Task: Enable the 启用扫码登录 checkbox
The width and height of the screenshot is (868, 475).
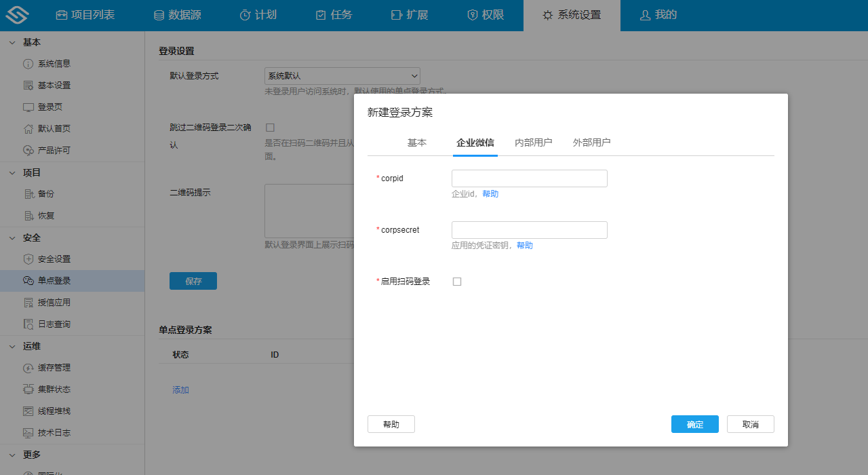Action: 457,281
